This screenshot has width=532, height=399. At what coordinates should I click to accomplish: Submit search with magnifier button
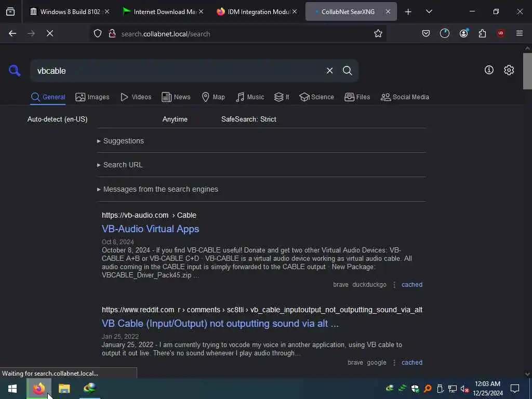point(347,71)
